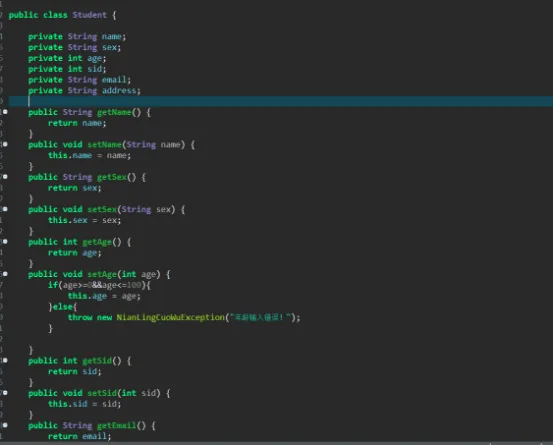This screenshot has width=554, height=445.
Task: Click the 'this.sex = sex;' statement
Action: click(84, 220)
